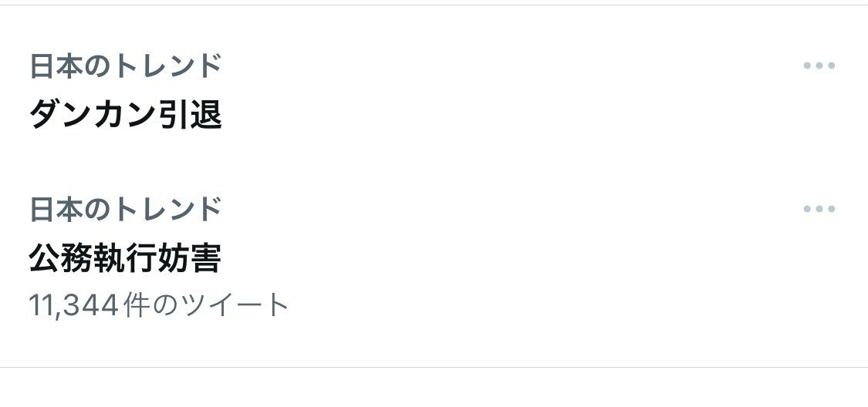This screenshot has height=407, width=868.
Task: Expand dislike options for 公務執行妨害
Action: [819, 209]
